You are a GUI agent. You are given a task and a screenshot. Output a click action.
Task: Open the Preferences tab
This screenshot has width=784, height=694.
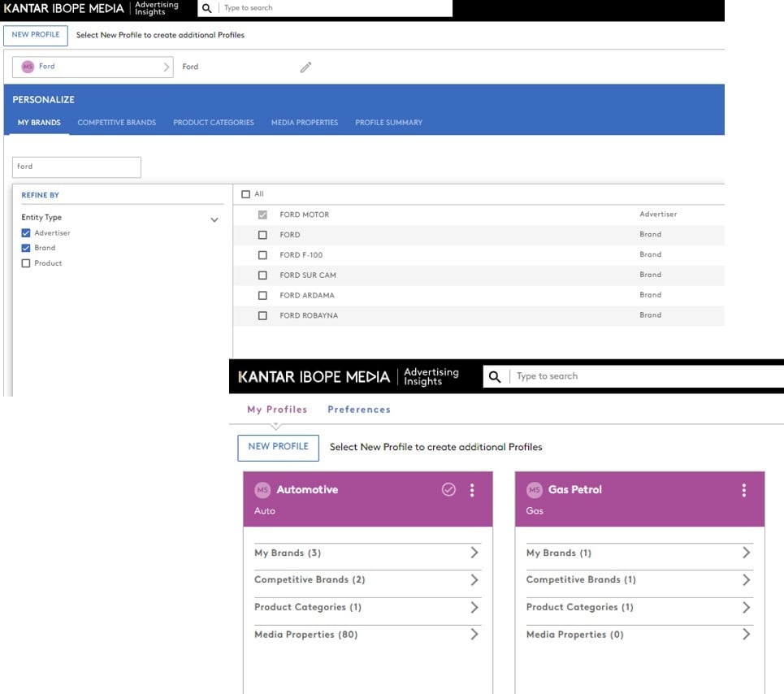[x=359, y=410]
